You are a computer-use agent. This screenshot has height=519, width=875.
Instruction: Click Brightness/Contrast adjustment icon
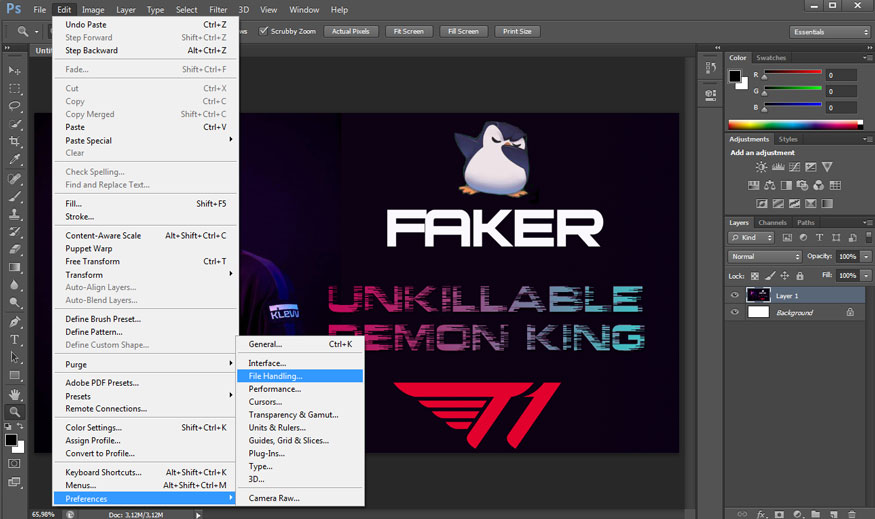click(761, 167)
